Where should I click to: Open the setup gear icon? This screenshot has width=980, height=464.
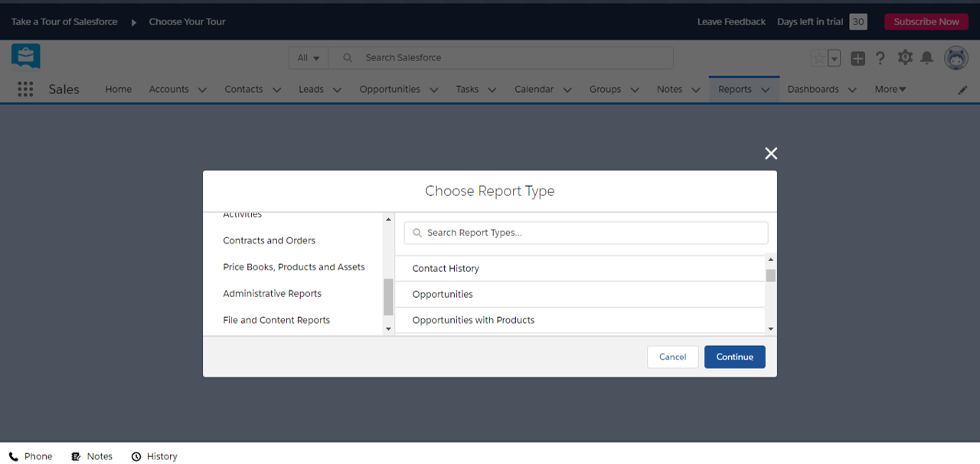tap(905, 57)
